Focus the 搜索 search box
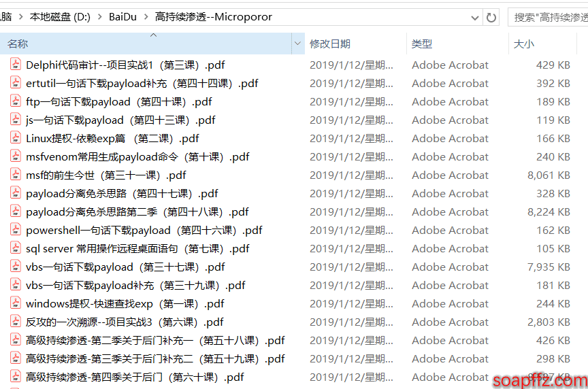588x389 pixels. point(549,17)
